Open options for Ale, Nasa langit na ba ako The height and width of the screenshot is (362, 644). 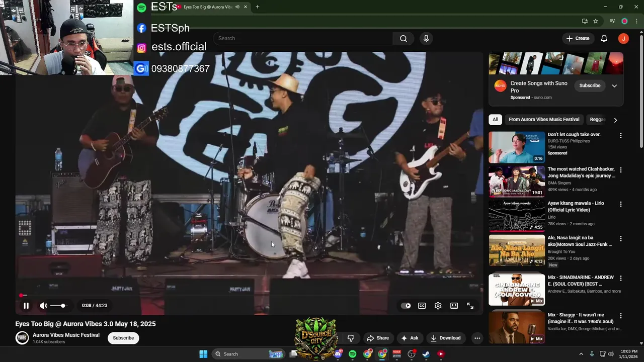(x=620, y=239)
